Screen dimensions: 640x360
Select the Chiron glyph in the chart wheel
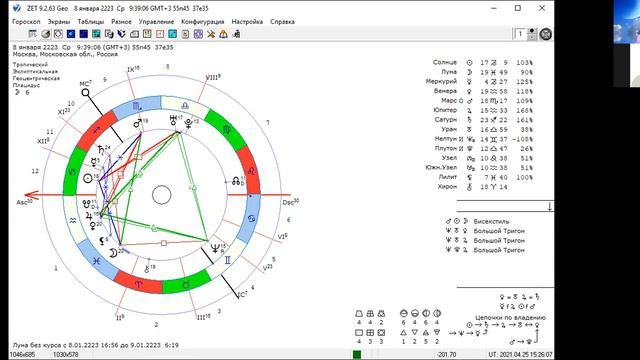pos(147,269)
